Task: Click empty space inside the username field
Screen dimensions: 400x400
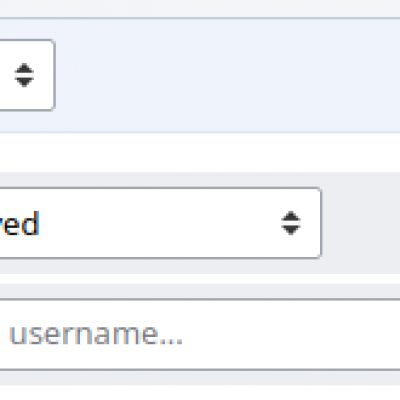Action: click(290, 334)
